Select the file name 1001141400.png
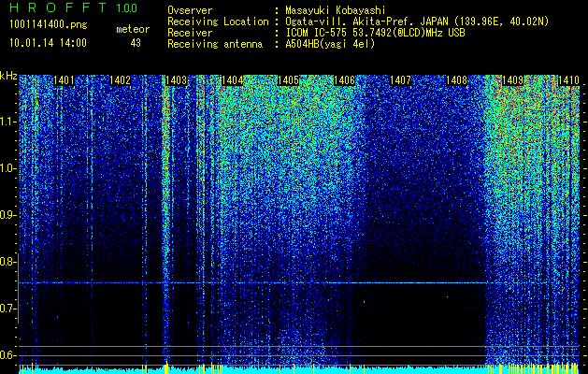 tap(49, 25)
